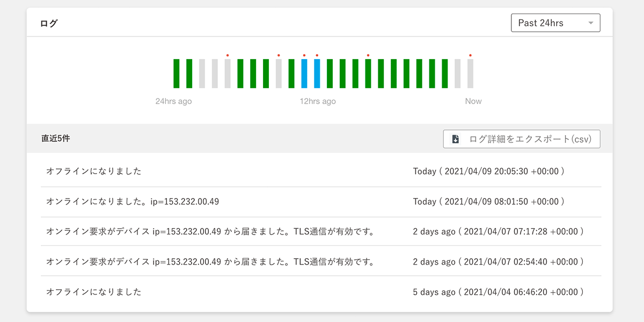644x322 pixels.
Task: Click the 12hrs ago timeline label
Action: (318, 101)
